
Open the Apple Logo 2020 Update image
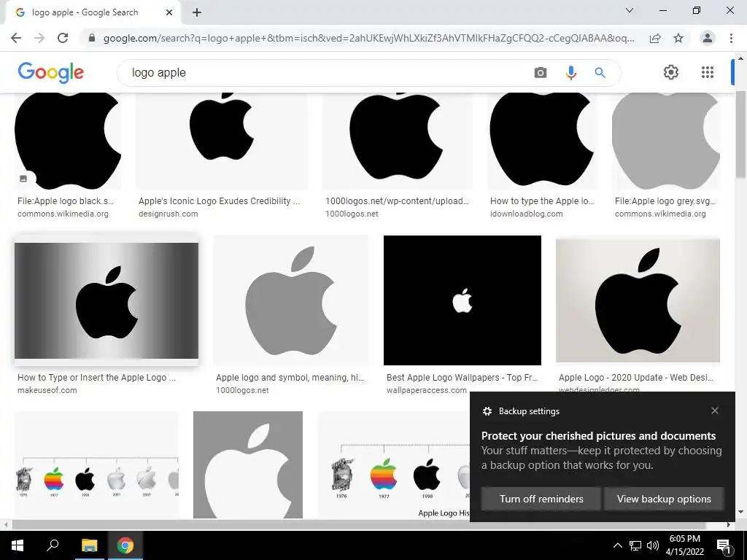638,300
